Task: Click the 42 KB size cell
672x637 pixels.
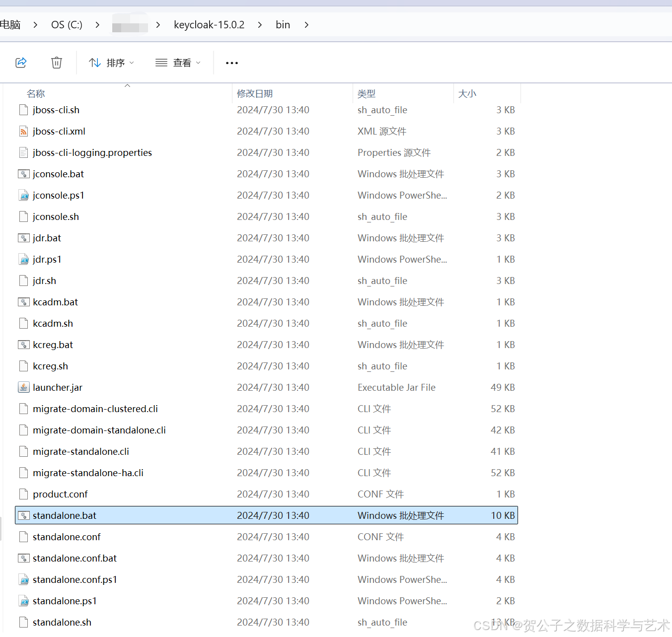Action: [503, 430]
